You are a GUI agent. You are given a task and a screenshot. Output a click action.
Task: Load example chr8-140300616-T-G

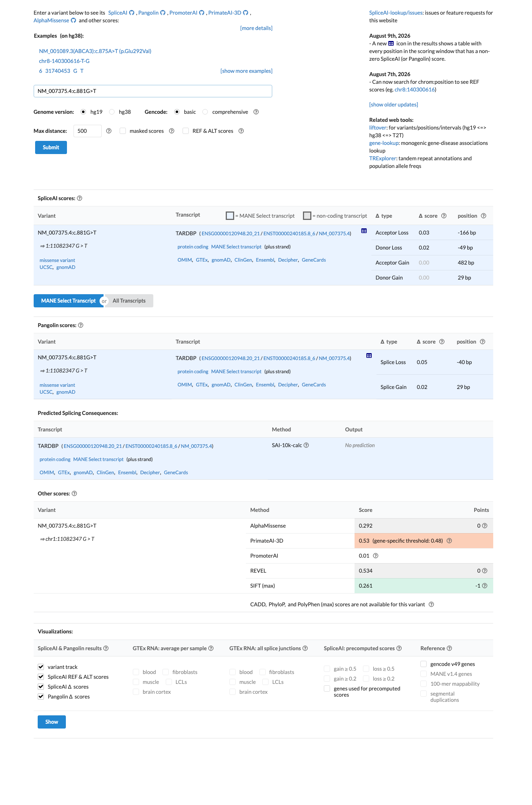64,61
